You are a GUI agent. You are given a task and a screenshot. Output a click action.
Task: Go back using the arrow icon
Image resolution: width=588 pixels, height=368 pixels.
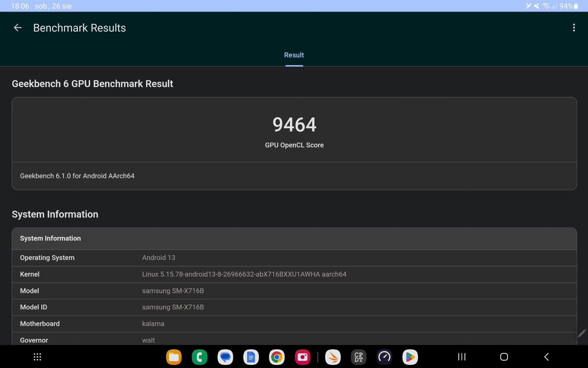point(18,28)
